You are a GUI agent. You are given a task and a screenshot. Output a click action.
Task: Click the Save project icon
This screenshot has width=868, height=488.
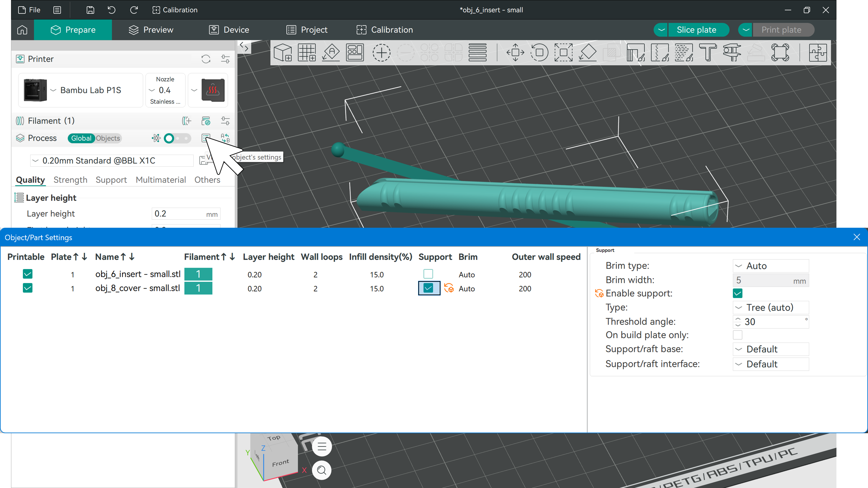[x=90, y=10]
